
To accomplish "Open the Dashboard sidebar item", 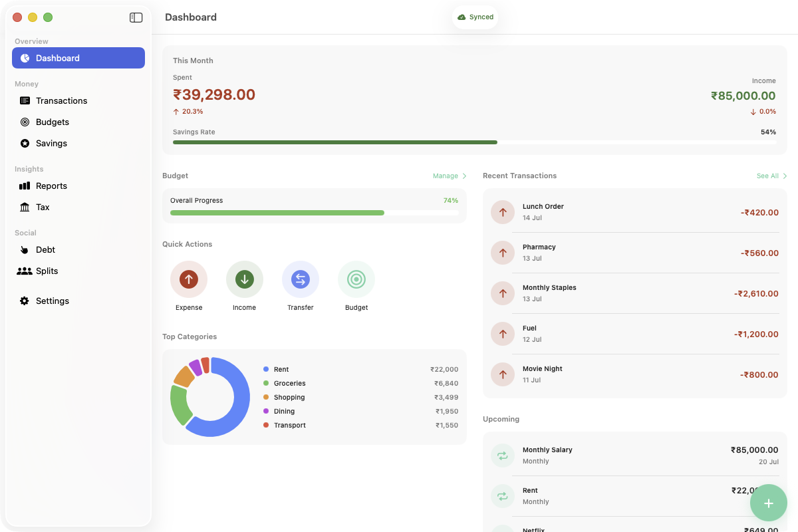I will pyautogui.click(x=78, y=58).
